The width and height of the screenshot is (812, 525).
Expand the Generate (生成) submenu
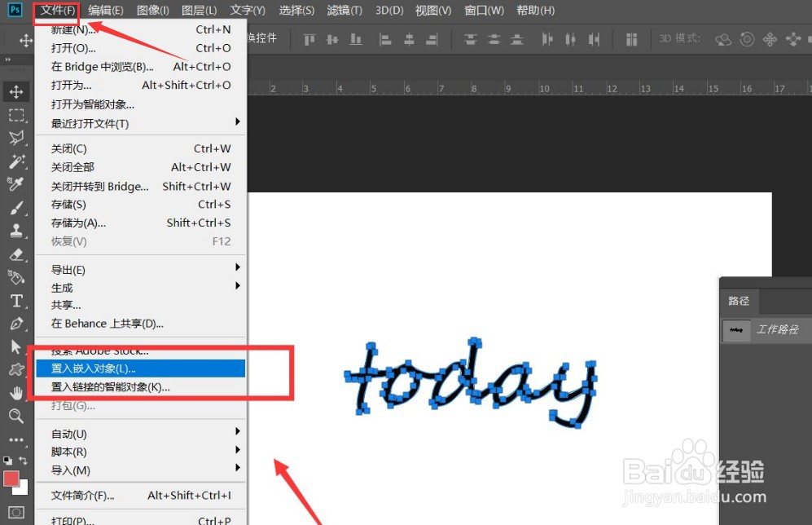click(x=141, y=288)
